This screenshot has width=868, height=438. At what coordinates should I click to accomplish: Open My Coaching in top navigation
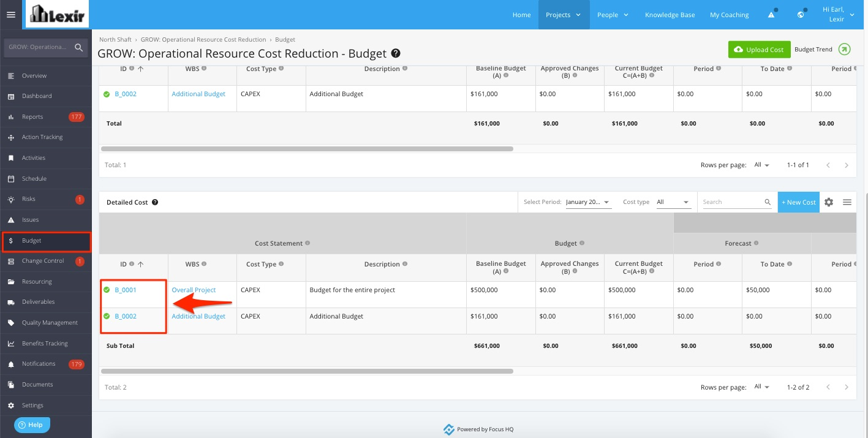click(729, 15)
